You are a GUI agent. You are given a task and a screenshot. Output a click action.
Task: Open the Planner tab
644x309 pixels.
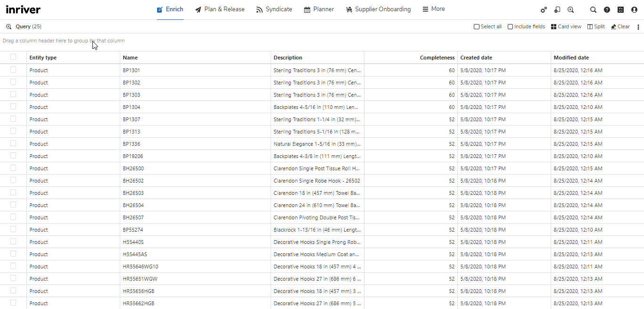coord(319,9)
